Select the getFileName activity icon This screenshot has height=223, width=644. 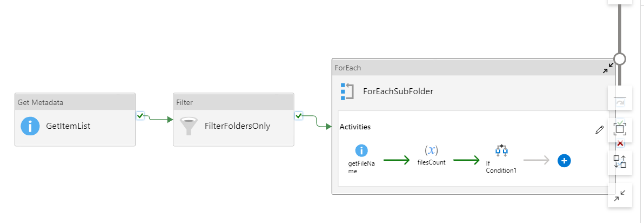(x=361, y=150)
